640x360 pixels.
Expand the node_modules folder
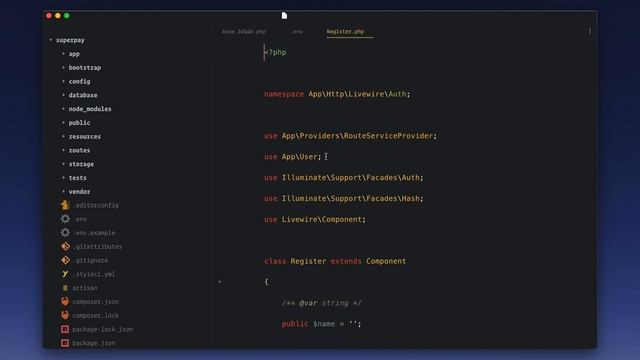63,109
